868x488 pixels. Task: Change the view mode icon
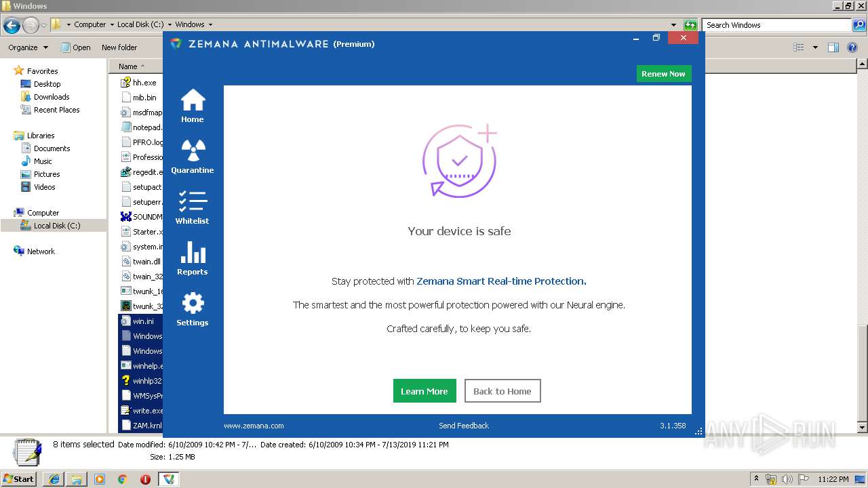tap(799, 47)
